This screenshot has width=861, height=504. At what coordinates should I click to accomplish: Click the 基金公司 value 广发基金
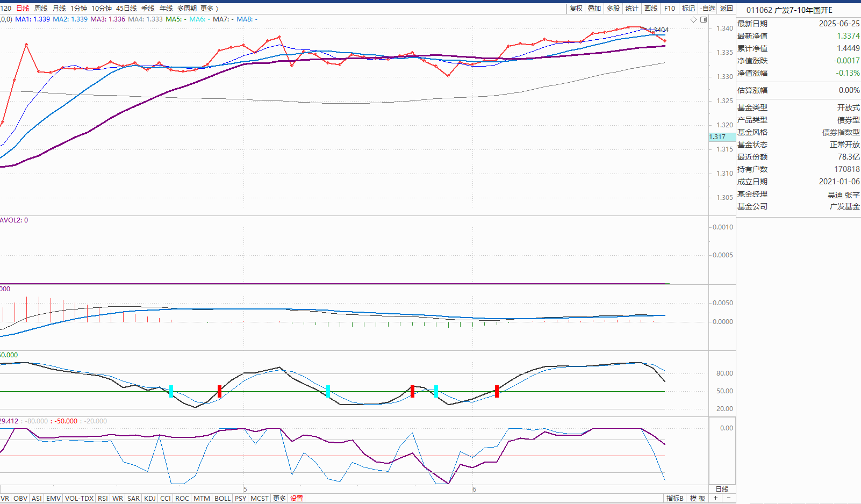[844, 207]
